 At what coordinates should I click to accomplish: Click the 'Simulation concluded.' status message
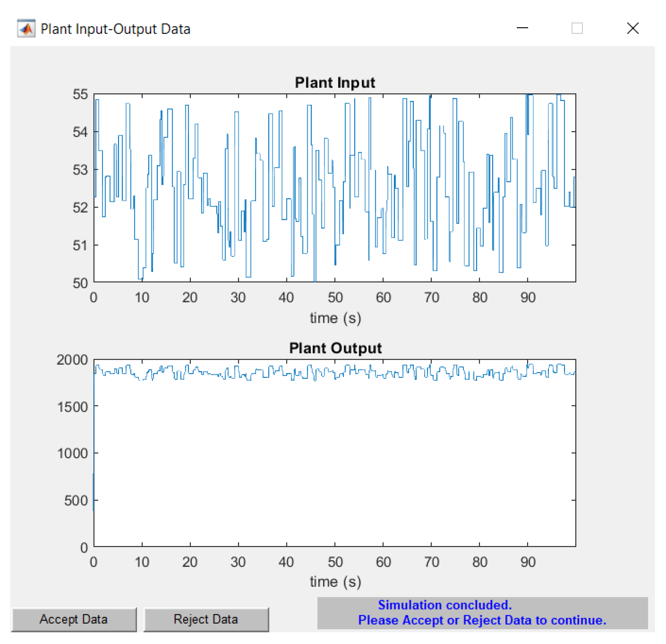(x=445, y=605)
